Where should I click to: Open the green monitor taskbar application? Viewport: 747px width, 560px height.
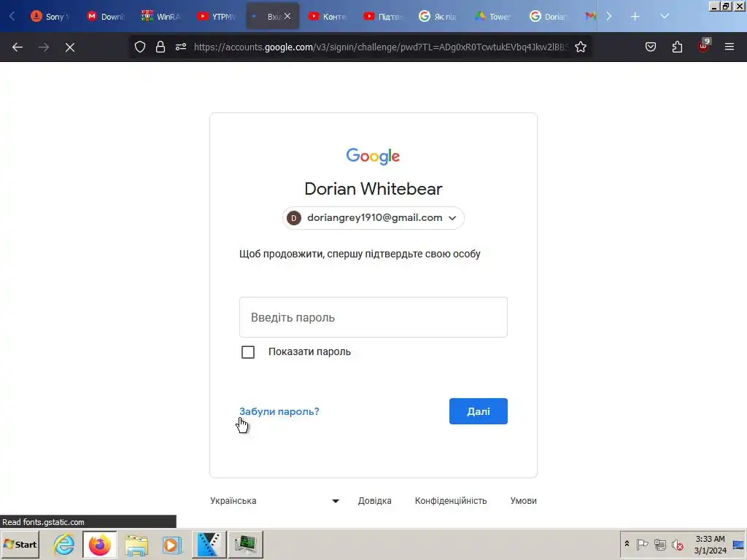coord(246,544)
